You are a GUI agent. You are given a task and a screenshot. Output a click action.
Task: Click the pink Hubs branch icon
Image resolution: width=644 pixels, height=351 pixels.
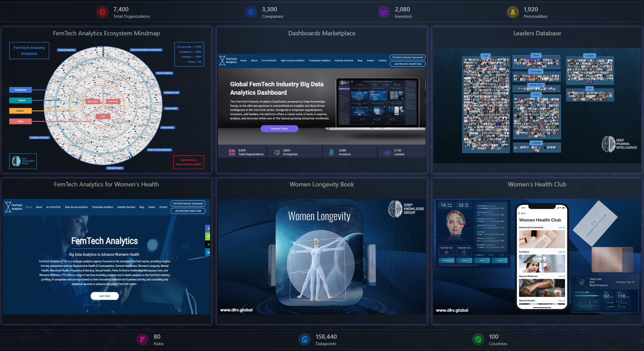[x=142, y=339]
